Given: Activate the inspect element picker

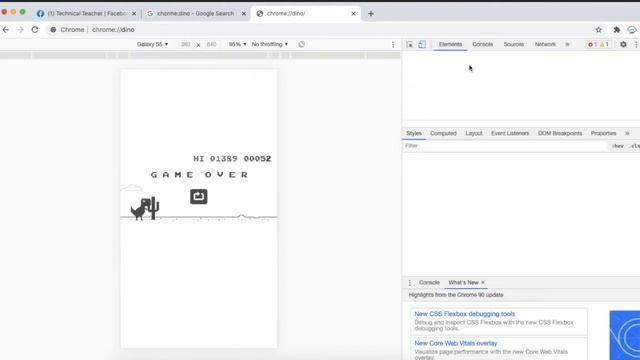Looking at the screenshot, I should [x=409, y=44].
